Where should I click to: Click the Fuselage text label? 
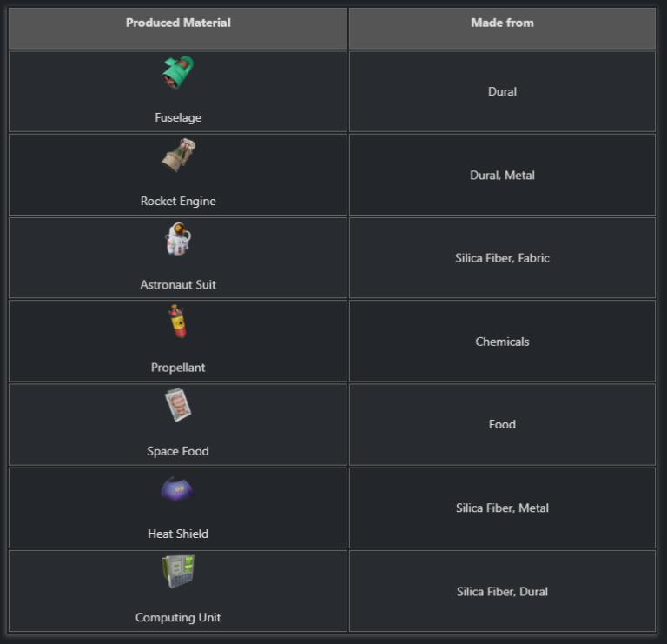click(x=178, y=117)
